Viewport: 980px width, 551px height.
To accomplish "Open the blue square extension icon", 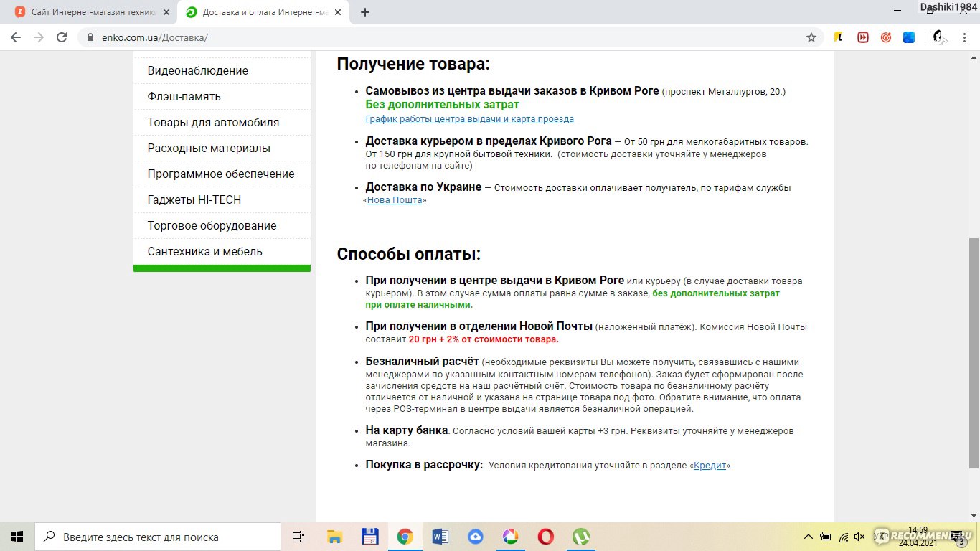I will (x=909, y=37).
